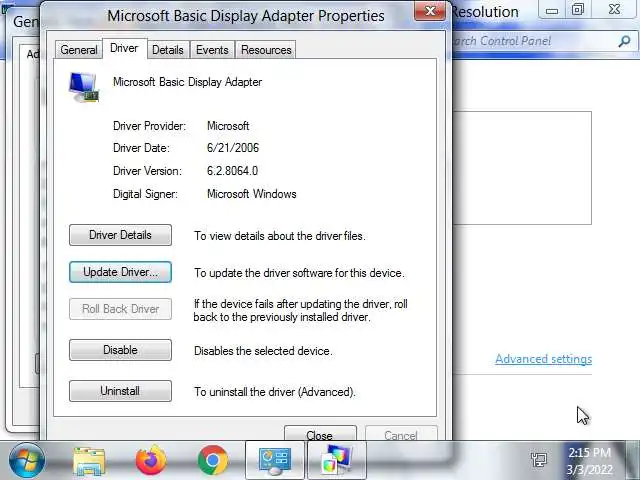
Task: Switch to the Control Panel taskbar window
Action: [275, 460]
